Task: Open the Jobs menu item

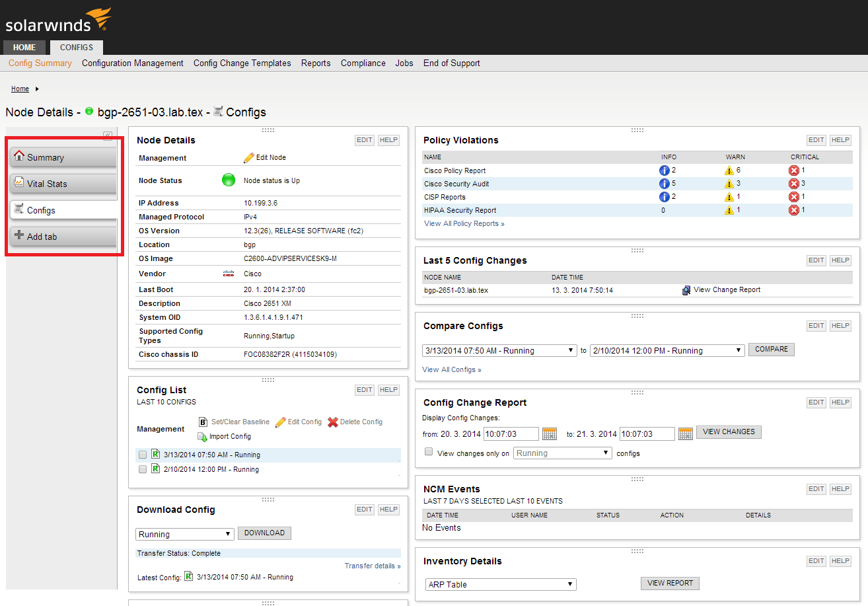Action: pos(404,63)
